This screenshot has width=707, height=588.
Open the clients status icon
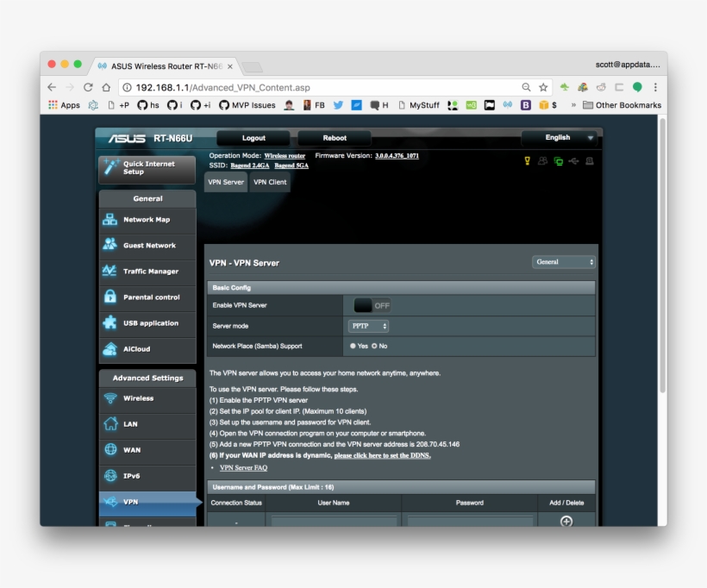pyautogui.click(x=541, y=160)
